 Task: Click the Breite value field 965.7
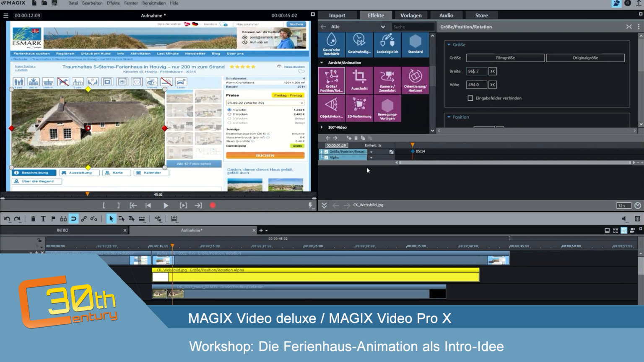[476, 71]
